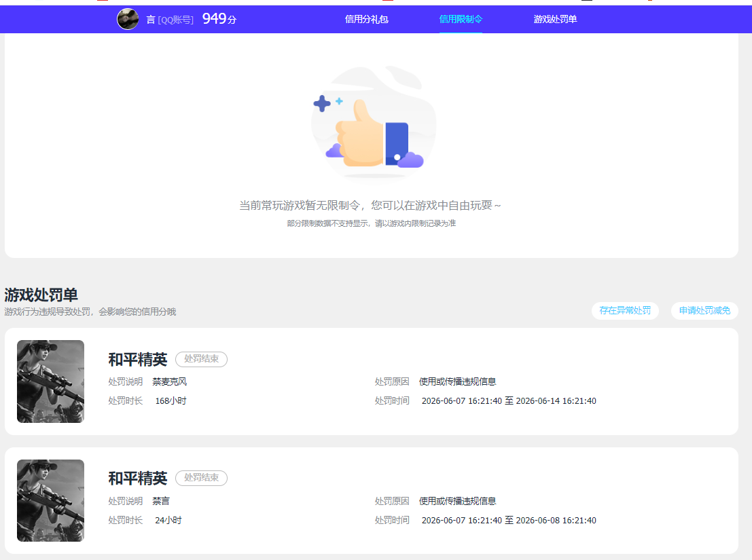The width and height of the screenshot is (752, 560).
Task: Click the 言 [QQ账号] username
Action: click(x=170, y=20)
